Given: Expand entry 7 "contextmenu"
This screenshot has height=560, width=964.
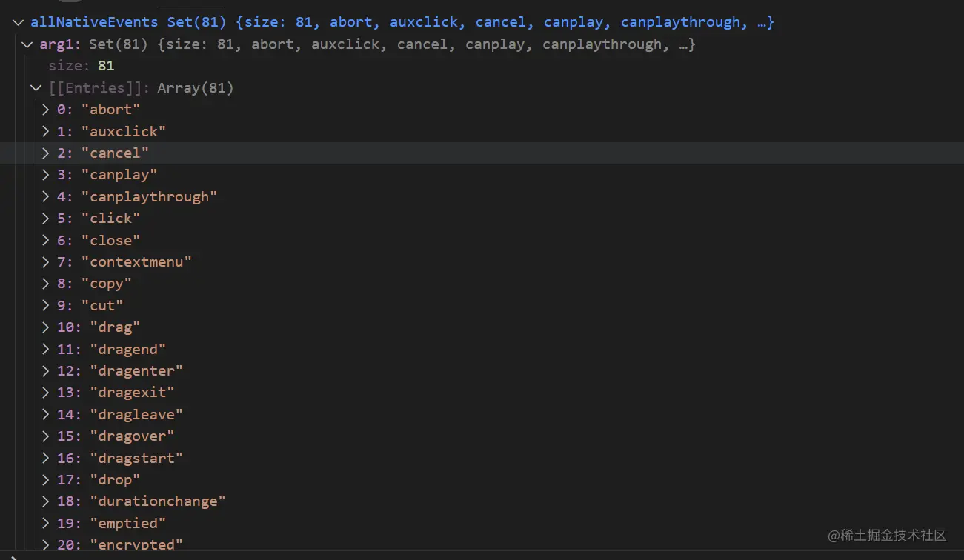Looking at the screenshot, I should [45, 262].
